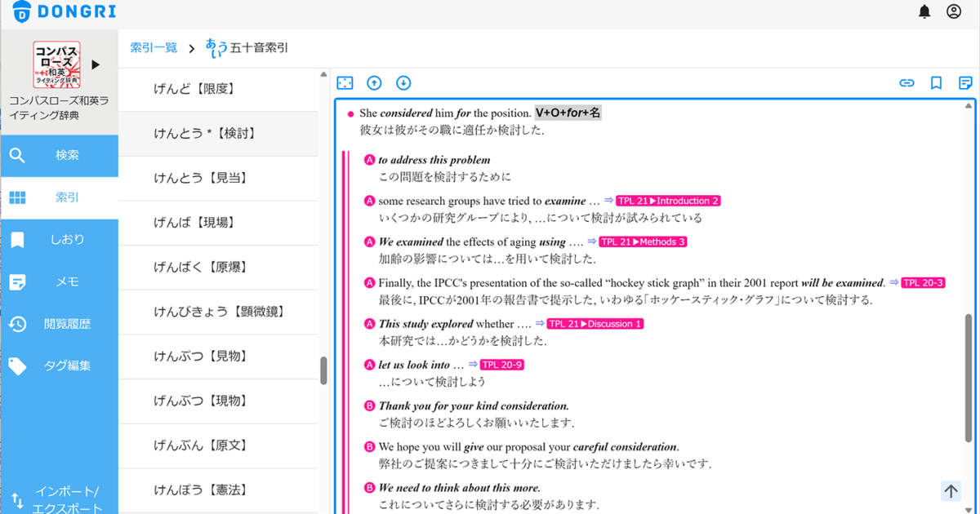Screen dimensions: 980x514
Task: Open the メモ panel in sidebar
Action: (x=17, y=281)
